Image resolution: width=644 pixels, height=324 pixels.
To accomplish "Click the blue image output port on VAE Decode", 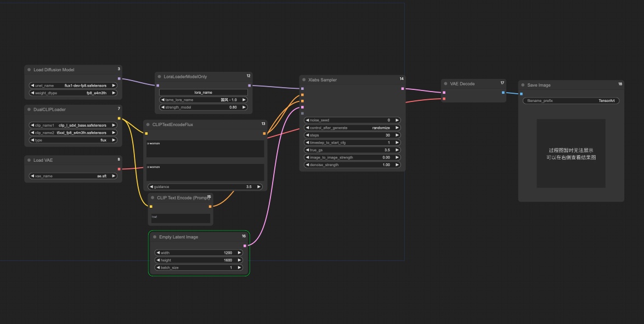I will point(503,92).
